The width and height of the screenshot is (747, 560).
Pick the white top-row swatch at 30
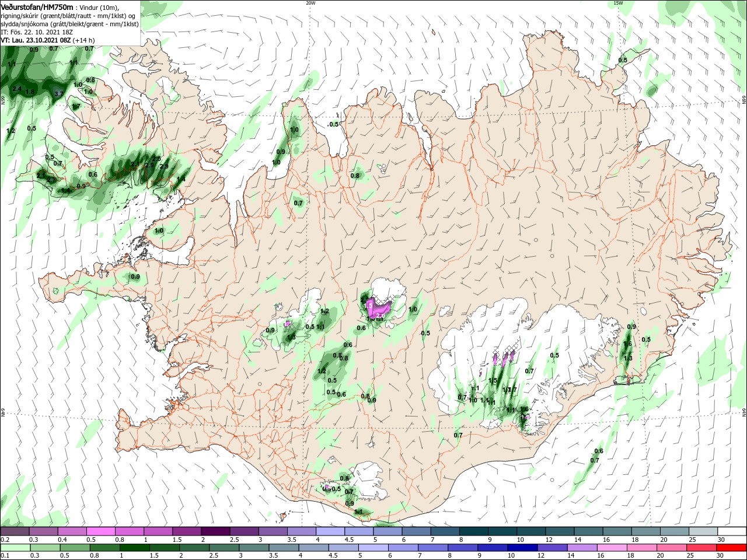(732, 531)
